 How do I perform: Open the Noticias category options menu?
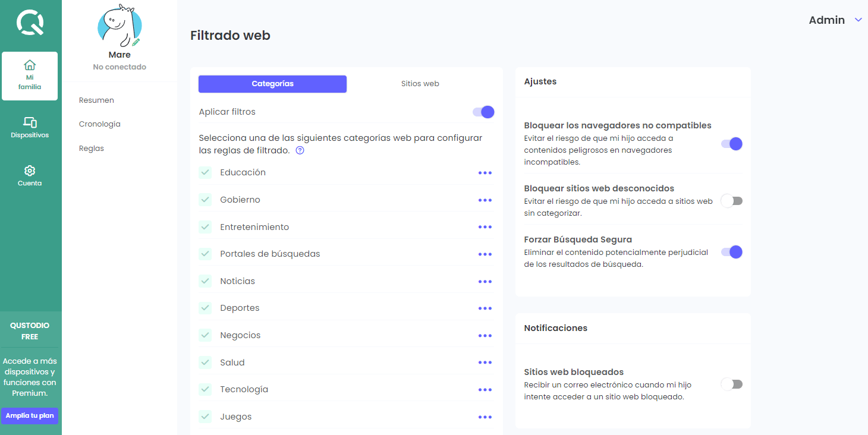485,282
